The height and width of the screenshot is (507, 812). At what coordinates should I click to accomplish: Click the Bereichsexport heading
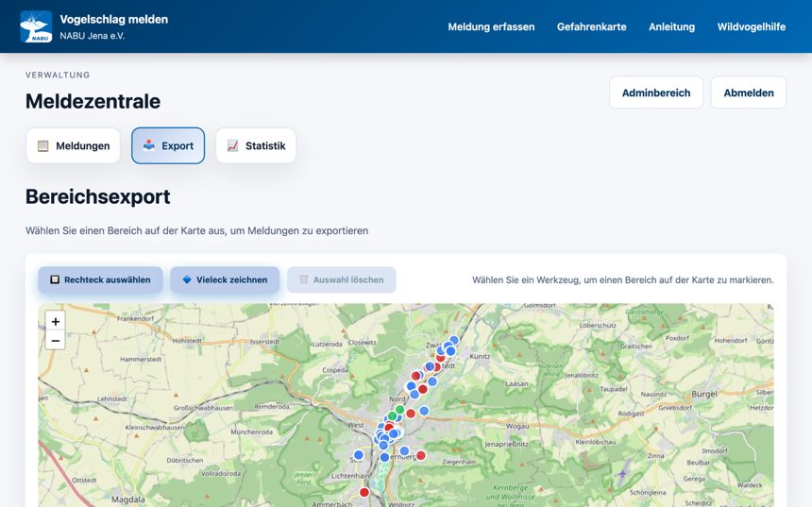coord(98,196)
